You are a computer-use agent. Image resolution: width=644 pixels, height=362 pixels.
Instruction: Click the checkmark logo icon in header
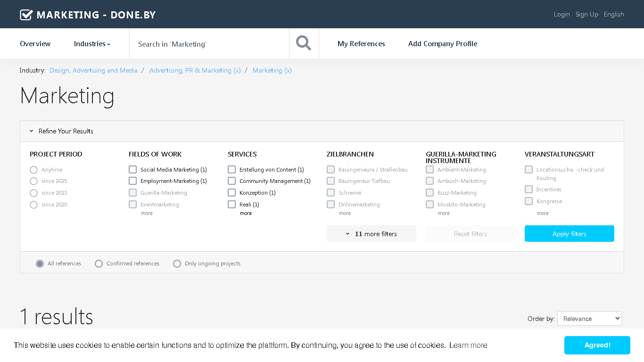26,15
